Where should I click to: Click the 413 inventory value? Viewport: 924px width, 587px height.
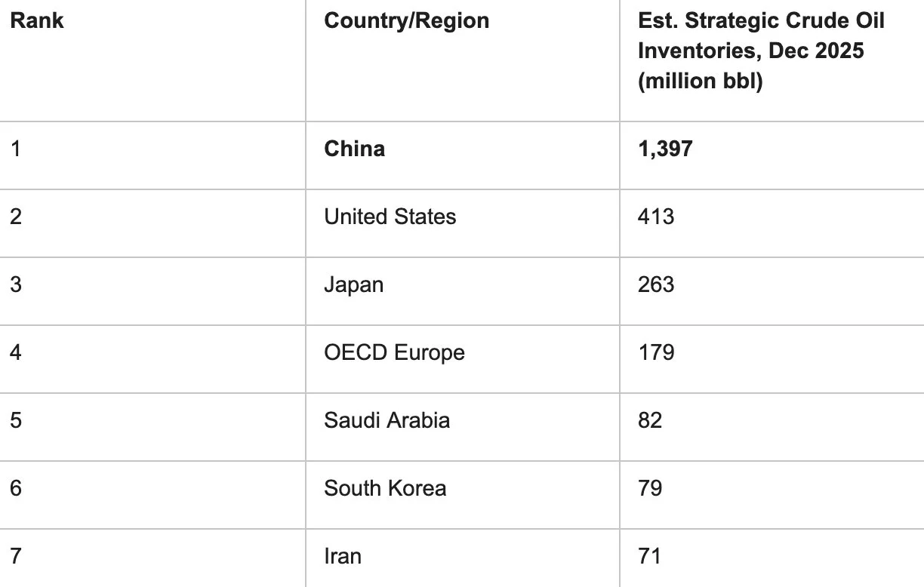[656, 217]
